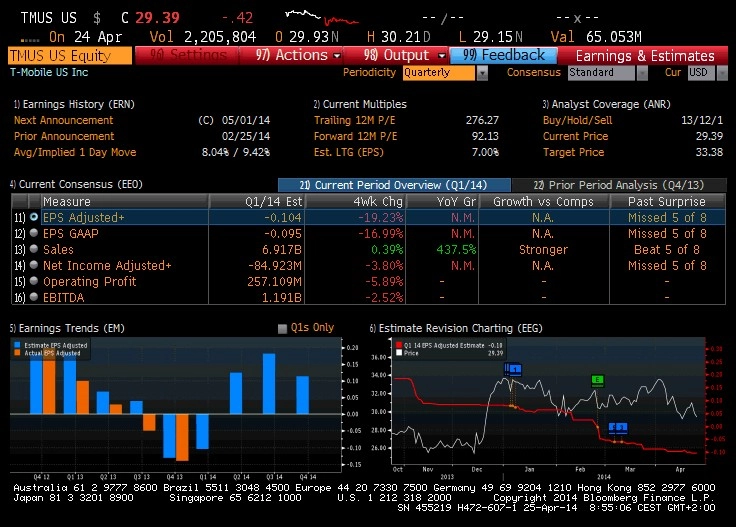
Task: Open the Cur USD currency field
Action: (x=701, y=73)
